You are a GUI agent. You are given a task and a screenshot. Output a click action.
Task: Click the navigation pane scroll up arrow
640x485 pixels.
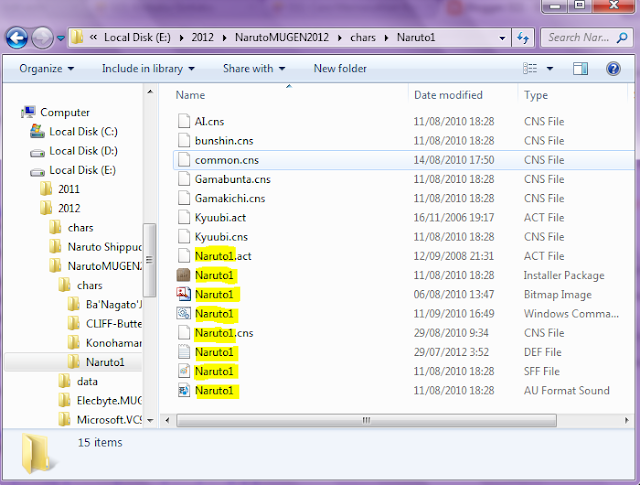[x=150, y=91]
